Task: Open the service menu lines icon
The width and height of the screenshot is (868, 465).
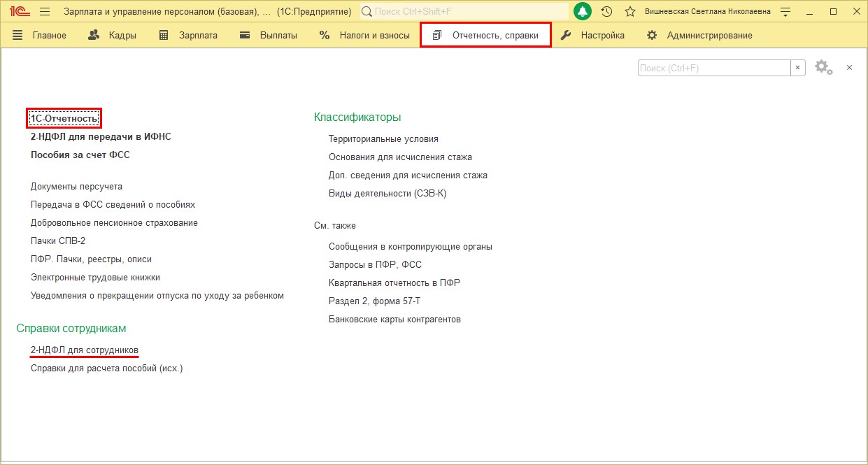Action: point(786,12)
